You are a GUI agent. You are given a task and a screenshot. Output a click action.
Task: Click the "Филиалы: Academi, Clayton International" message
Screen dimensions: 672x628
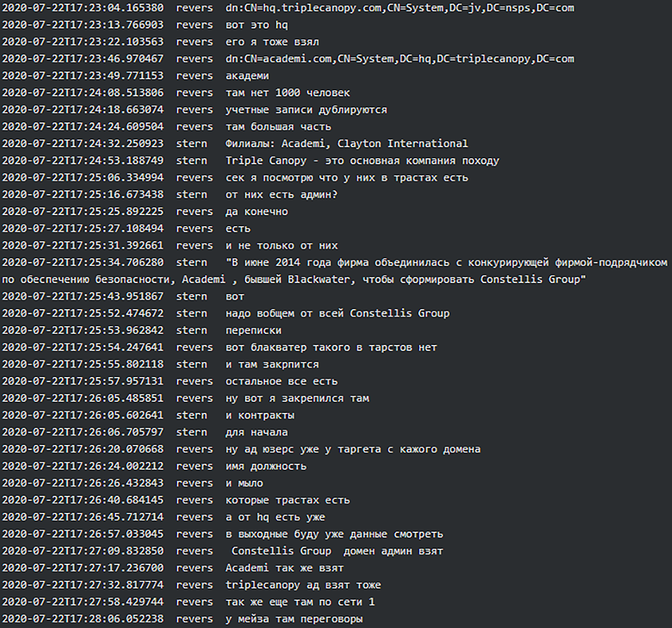346,143
